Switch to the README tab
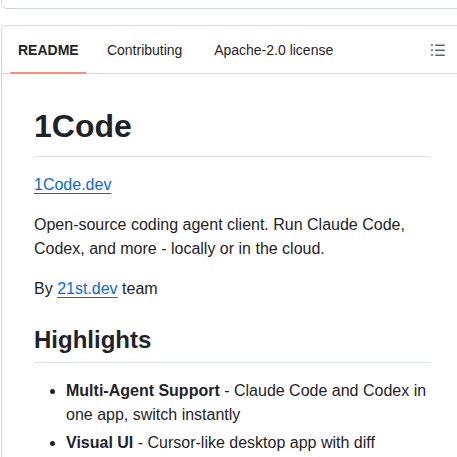This screenshot has height=457, width=457. (48, 50)
